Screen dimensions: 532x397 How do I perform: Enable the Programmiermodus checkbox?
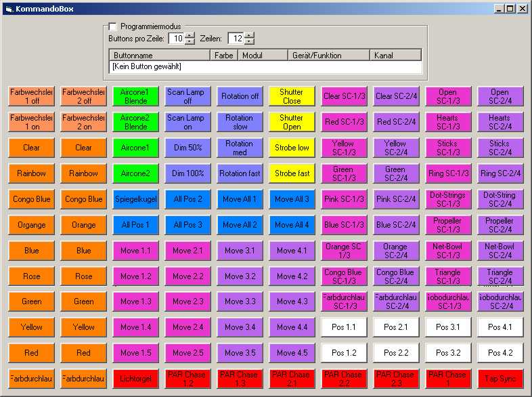pyautogui.click(x=113, y=26)
